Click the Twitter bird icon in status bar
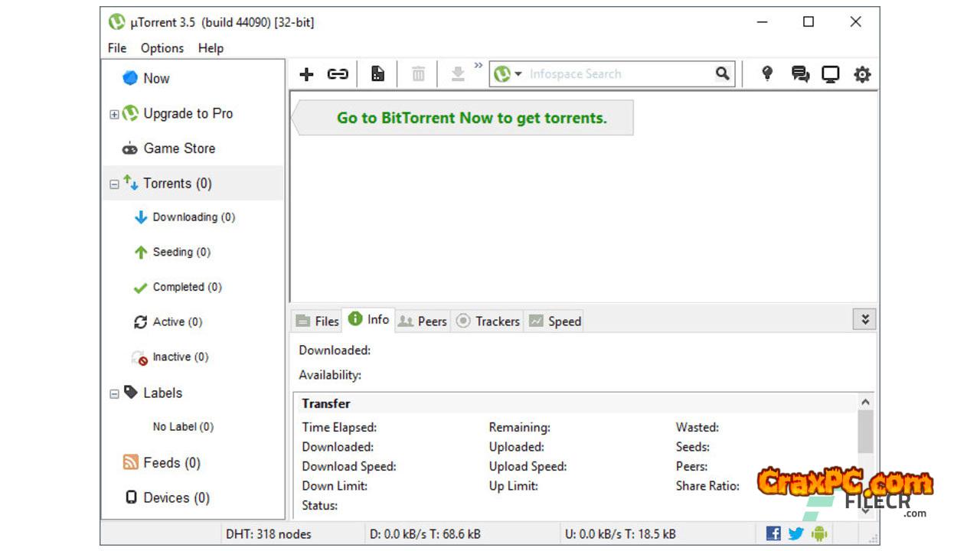The image size is (980, 551). (796, 533)
